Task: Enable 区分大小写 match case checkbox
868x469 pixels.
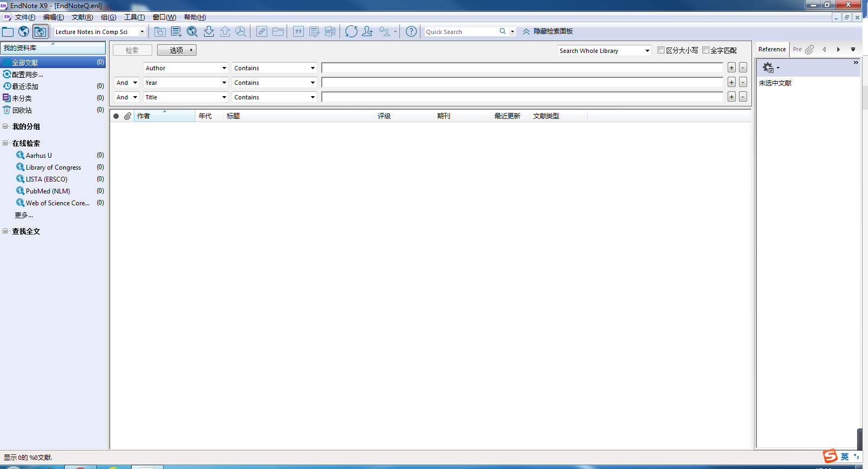Action: [x=661, y=50]
